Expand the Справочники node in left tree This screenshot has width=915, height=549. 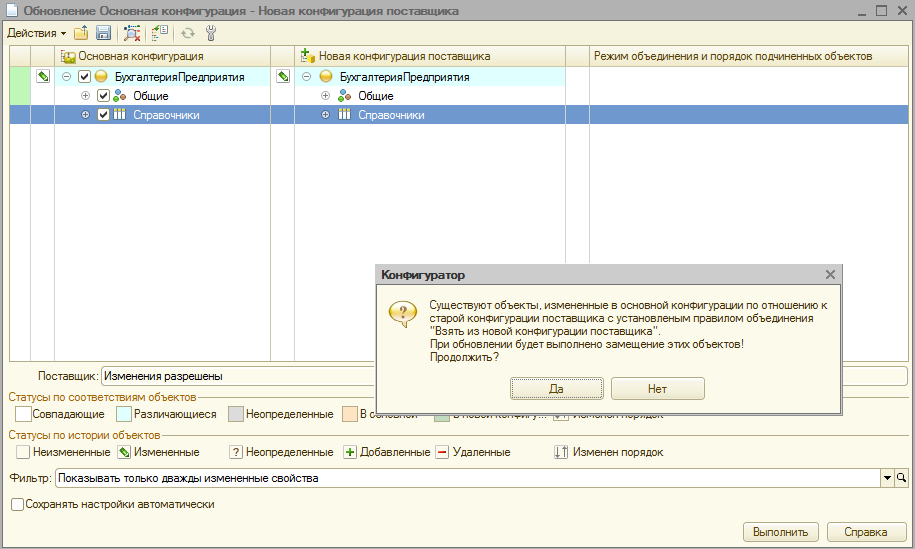tap(85, 115)
